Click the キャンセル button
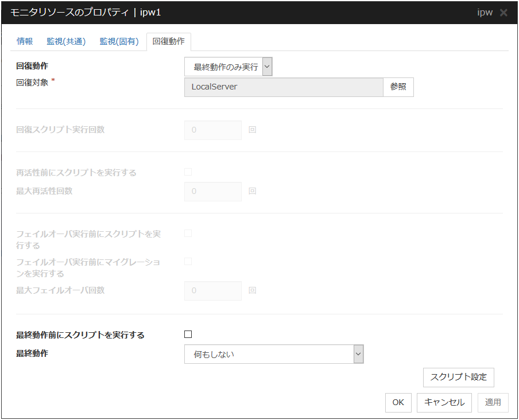The height and width of the screenshot is (420, 519). click(x=444, y=402)
